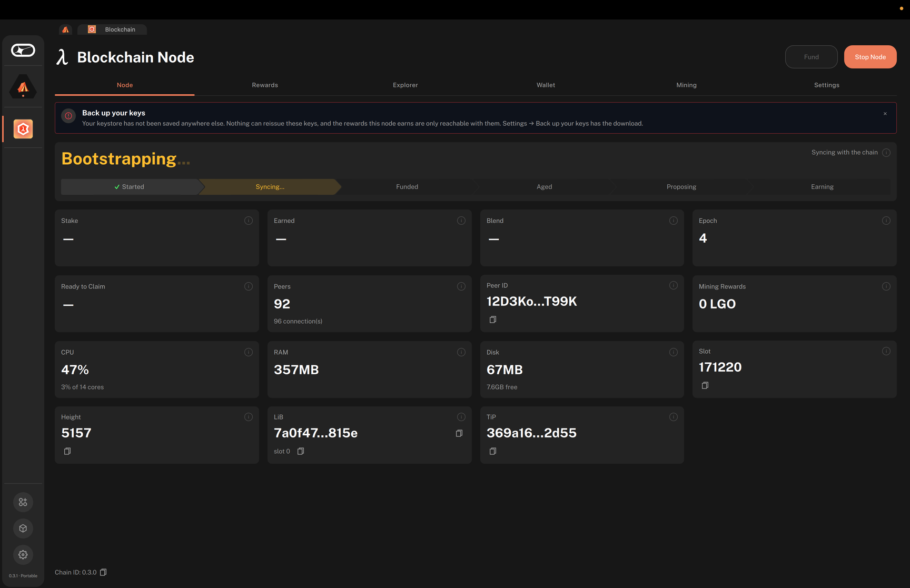Show info icon on Mining Rewards card

pos(886,286)
